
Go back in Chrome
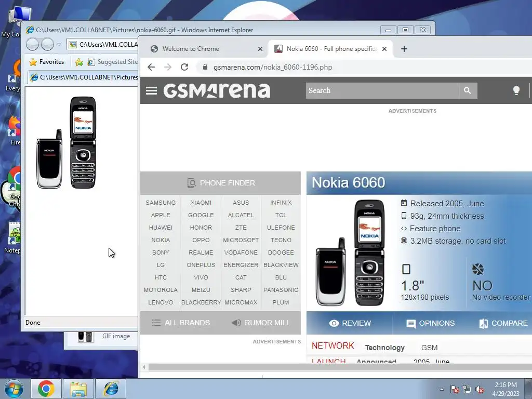click(x=151, y=67)
